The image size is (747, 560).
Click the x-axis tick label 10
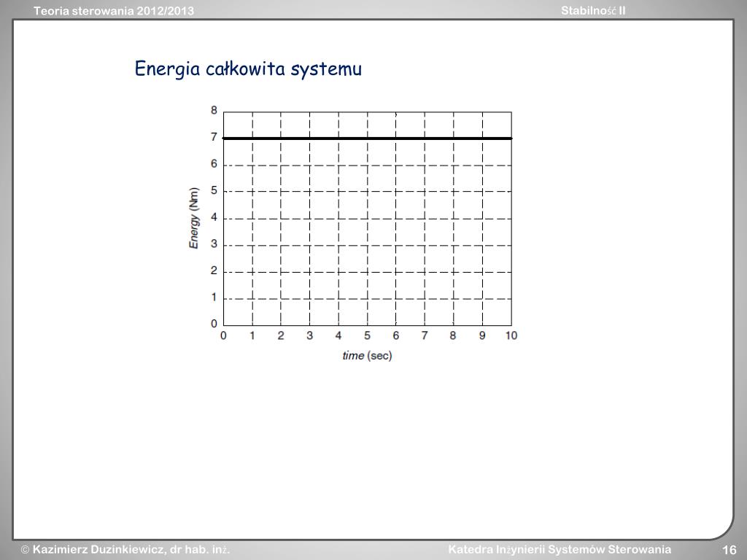click(511, 335)
